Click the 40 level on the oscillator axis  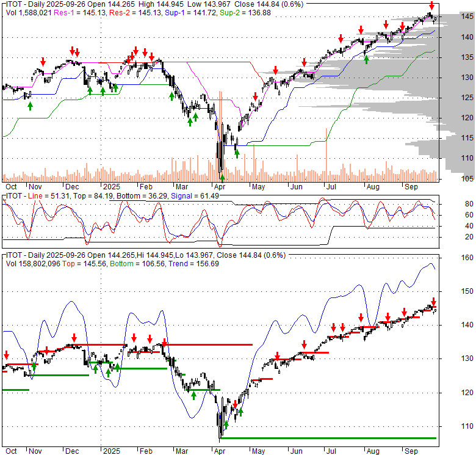(x=469, y=226)
